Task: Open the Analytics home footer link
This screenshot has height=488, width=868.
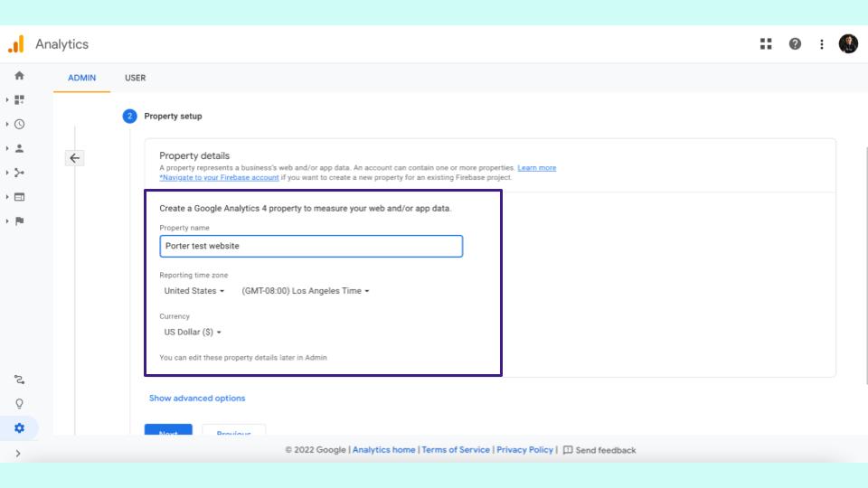Action: pos(383,450)
